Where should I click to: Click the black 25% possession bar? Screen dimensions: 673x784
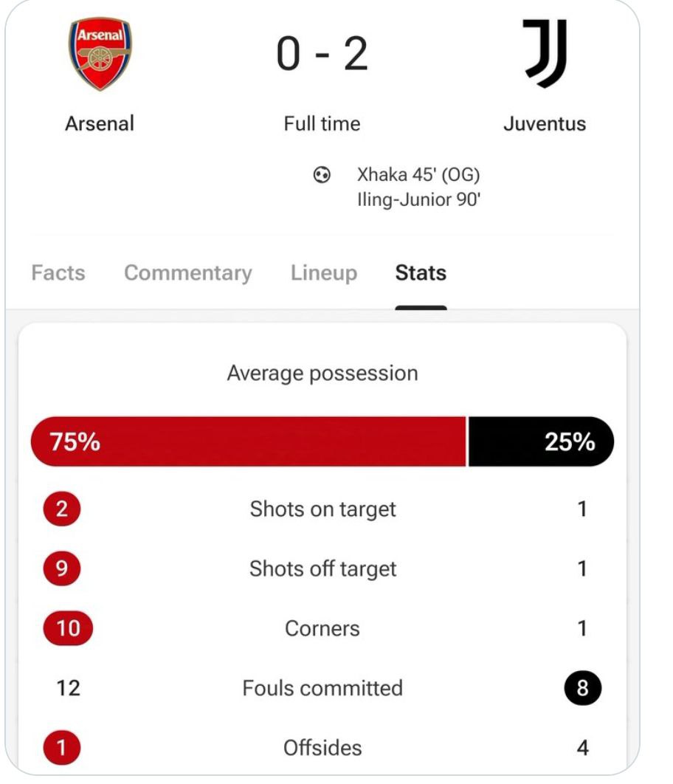[x=541, y=442]
